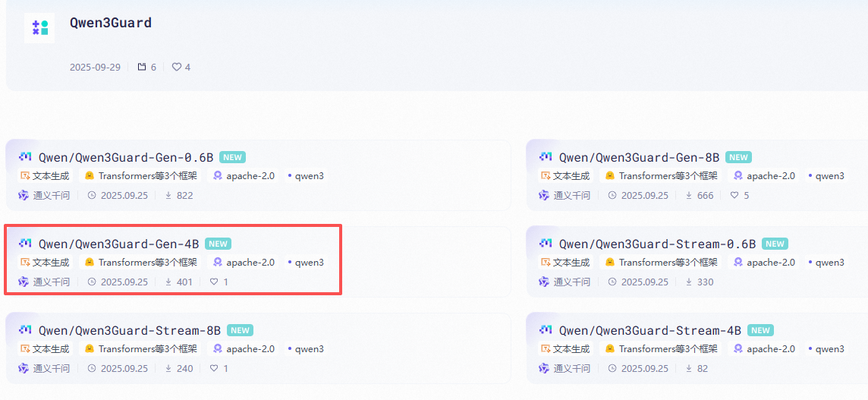Open Qwen/Qwen3Guard-Stream-0.6B model link
Screen dimensions: 868x400
(x=657, y=244)
